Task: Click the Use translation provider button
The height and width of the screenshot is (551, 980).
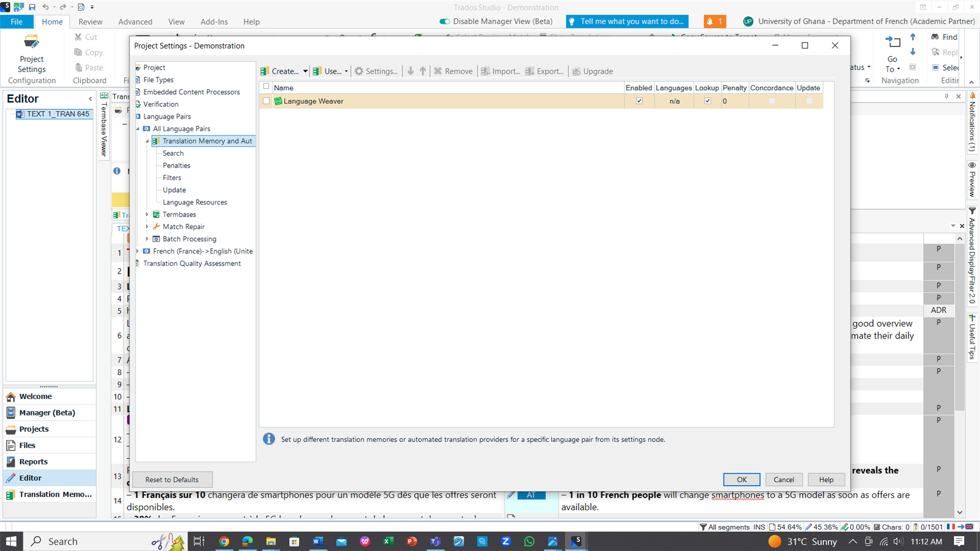Action: pyautogui.click(x=327, y=71)
